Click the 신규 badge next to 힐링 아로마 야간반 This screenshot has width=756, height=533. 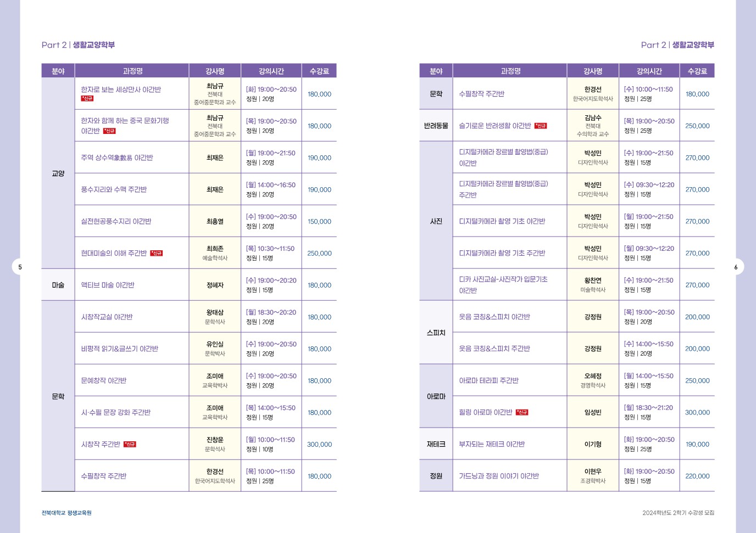(522, 413)
